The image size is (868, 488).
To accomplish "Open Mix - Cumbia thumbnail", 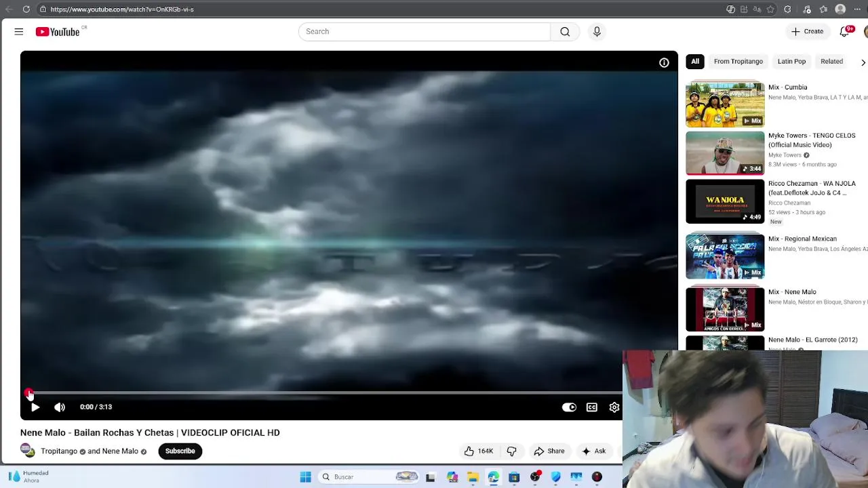I will pos(725,104).
